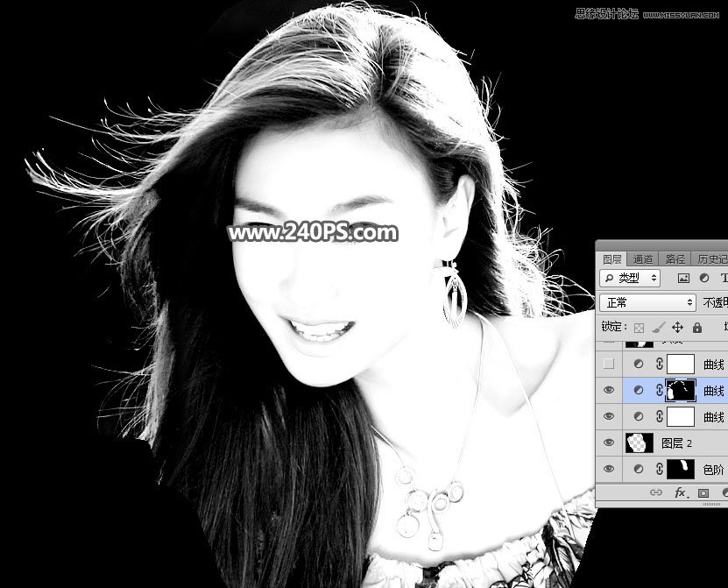Click lock image pixels brush icon
Viewport: 728px width, 588px height.
coord(658,327)
